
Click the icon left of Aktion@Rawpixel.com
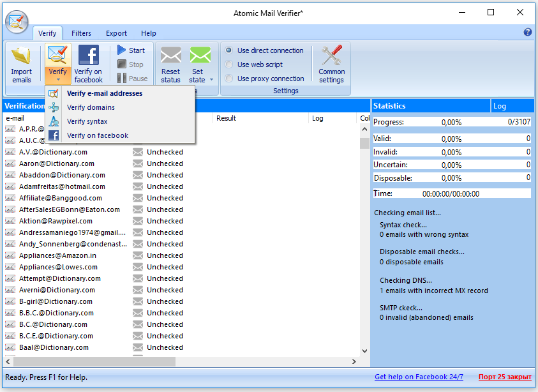click(x=10, y=221)
